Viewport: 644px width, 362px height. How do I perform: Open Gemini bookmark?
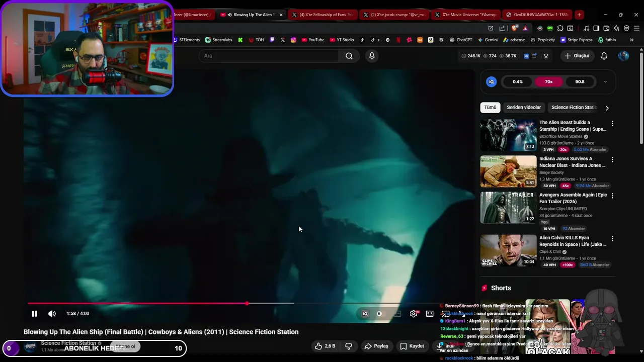pos(488,40)
